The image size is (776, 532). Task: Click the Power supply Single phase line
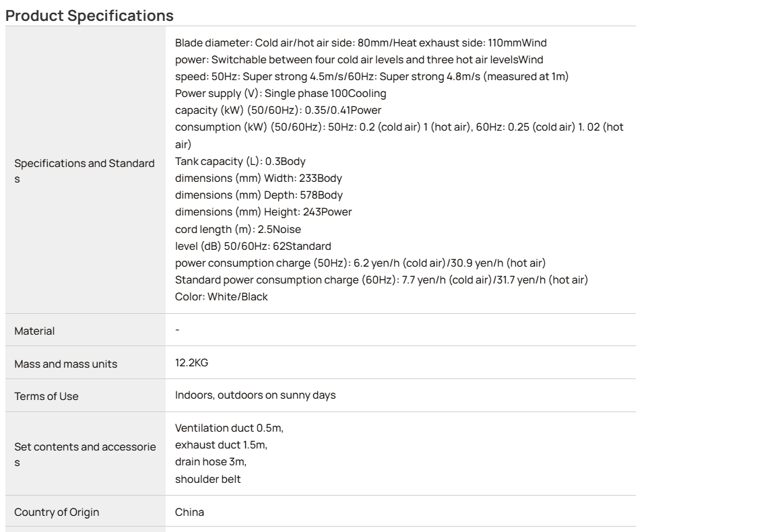[281, 93]
